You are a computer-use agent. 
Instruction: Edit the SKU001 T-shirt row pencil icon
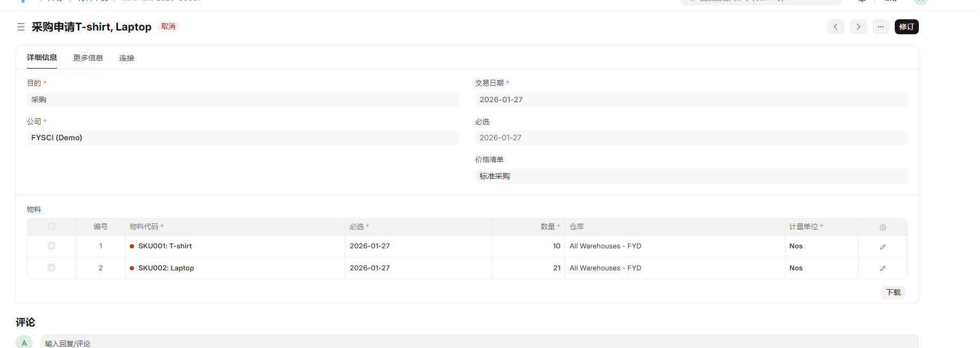click(883, 247)
